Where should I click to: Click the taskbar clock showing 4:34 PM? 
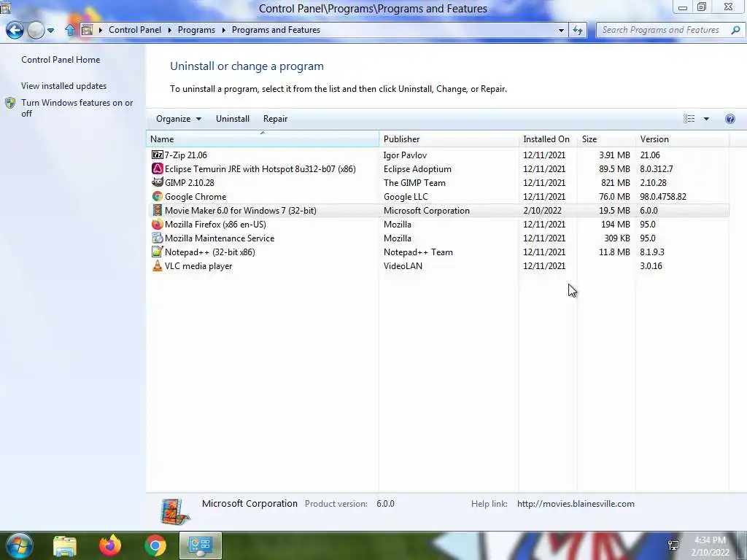710,545
